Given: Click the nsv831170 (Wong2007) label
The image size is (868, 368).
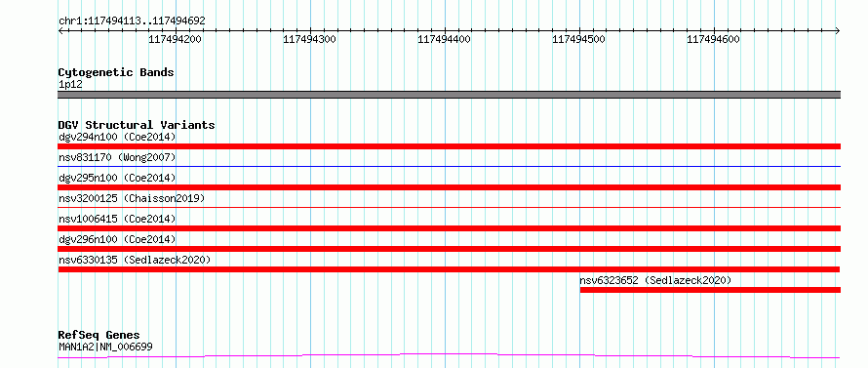Looking at the screenshot, I should coord(117,157).
